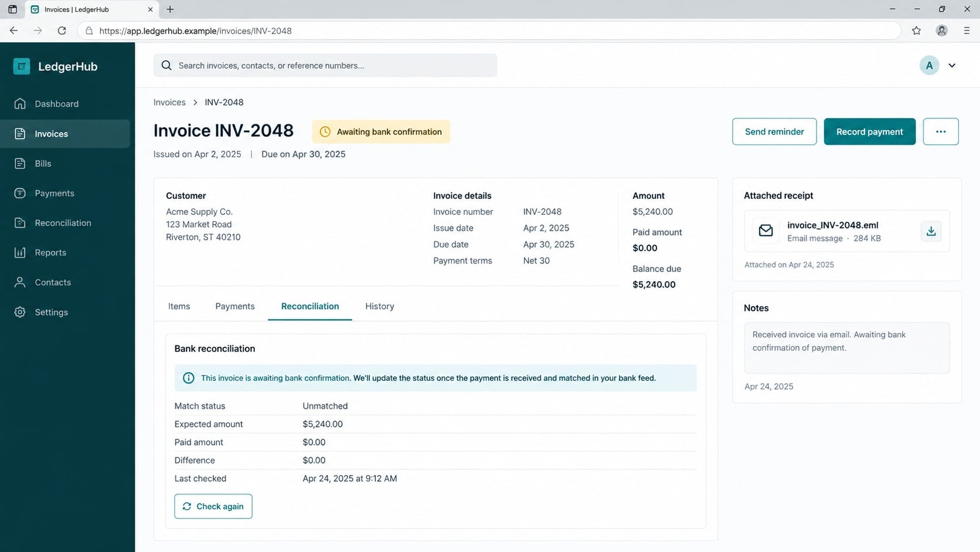
Task: Click the browser address bar
Action: [x=489, y=31]
